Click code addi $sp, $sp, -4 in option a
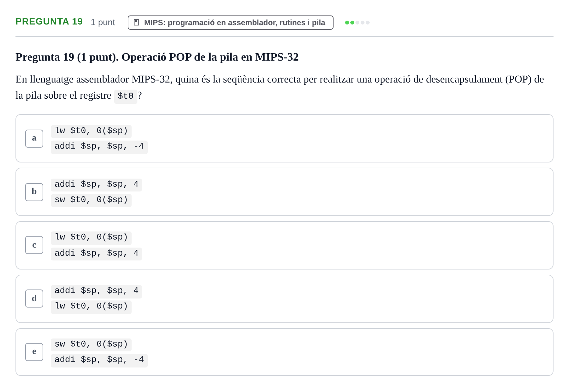The image size is (569, 392). (99, 147)
